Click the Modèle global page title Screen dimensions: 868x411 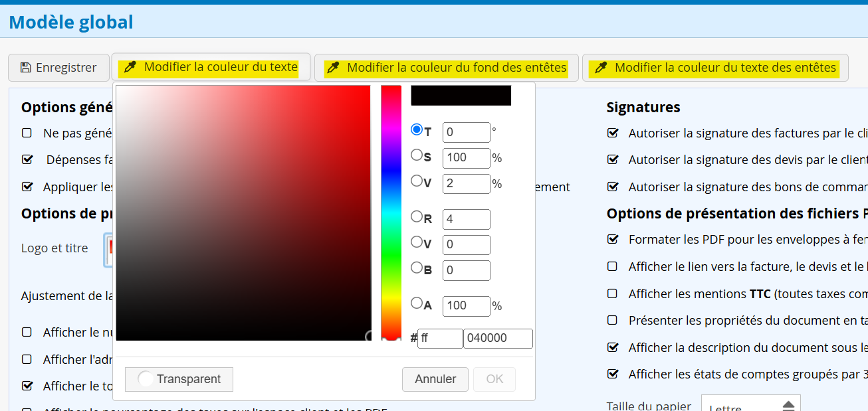[71, 23]
